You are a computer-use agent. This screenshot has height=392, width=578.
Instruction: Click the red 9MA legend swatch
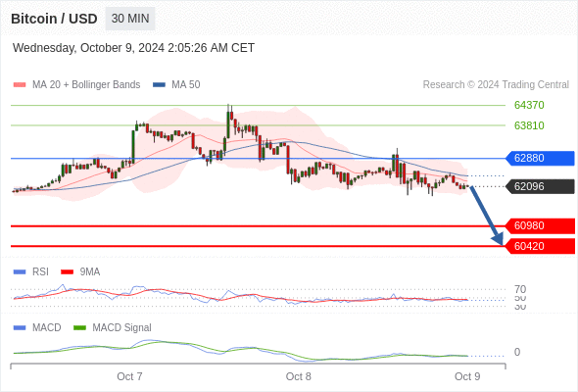67,272
